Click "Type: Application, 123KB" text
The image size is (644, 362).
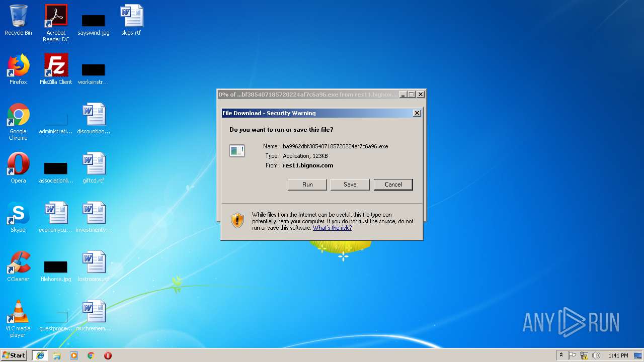point(296,156)
